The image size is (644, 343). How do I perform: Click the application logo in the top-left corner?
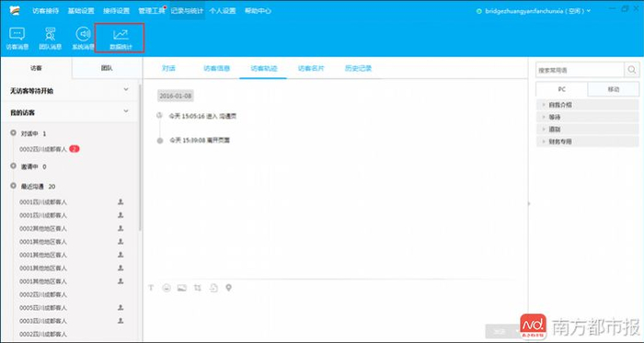(15, 10)
